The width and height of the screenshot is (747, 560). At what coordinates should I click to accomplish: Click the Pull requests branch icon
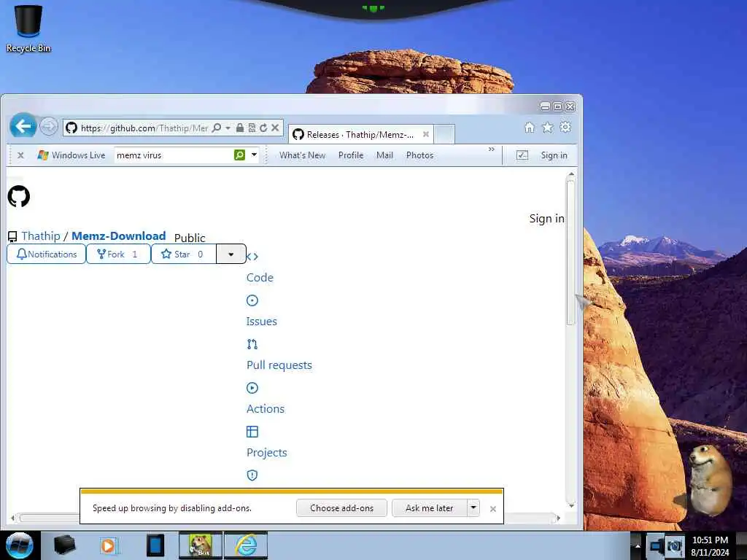tap(252, 344)
